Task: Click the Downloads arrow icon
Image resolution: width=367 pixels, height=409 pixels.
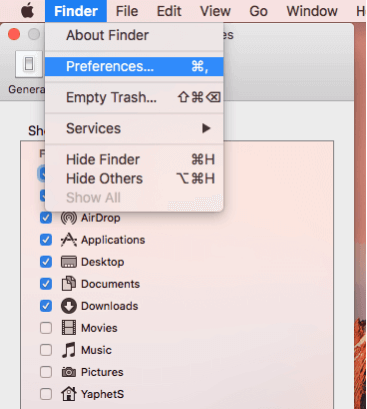Action: tap(69, 306)
